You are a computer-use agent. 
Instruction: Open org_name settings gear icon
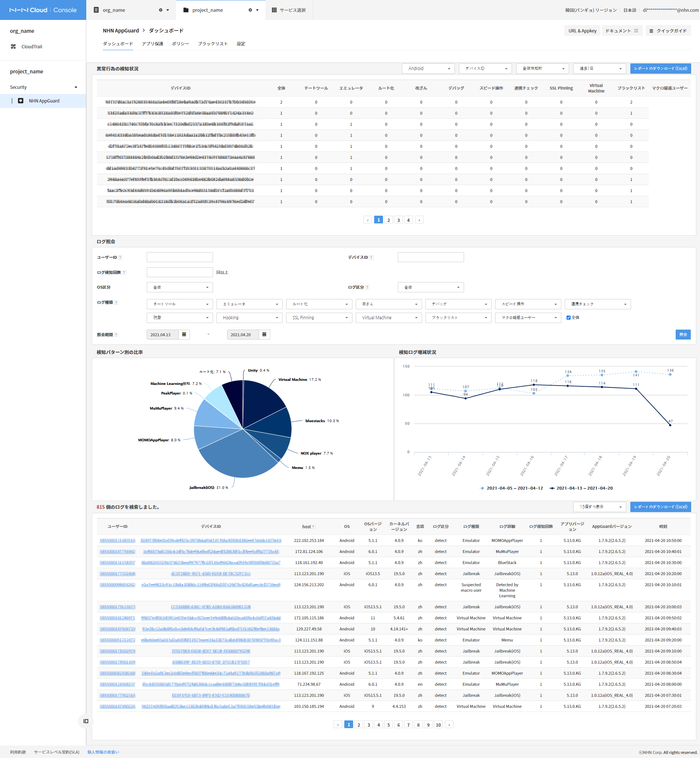point(161,10)
